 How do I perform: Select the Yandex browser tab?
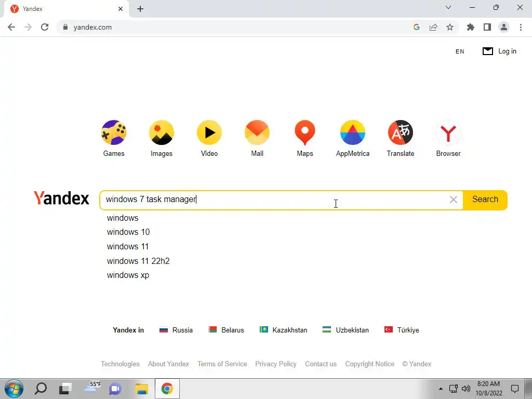[66, 9]
